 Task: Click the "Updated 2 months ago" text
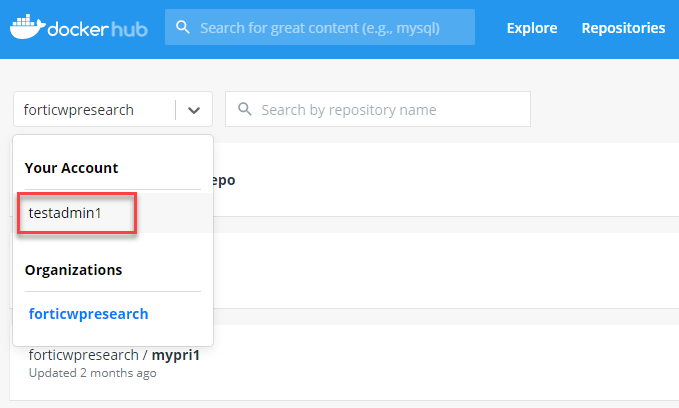coord(92,374)
